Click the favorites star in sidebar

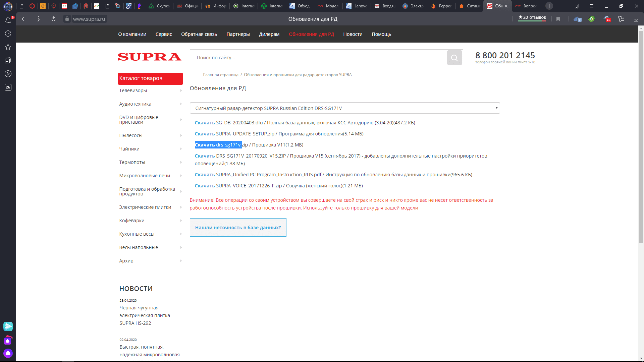[x=8, y=47]
